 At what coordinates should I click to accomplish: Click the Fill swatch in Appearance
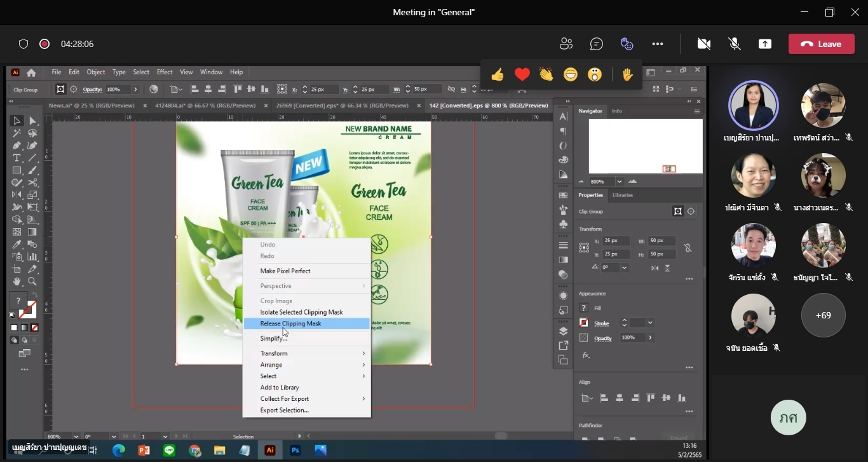(584, 308)
